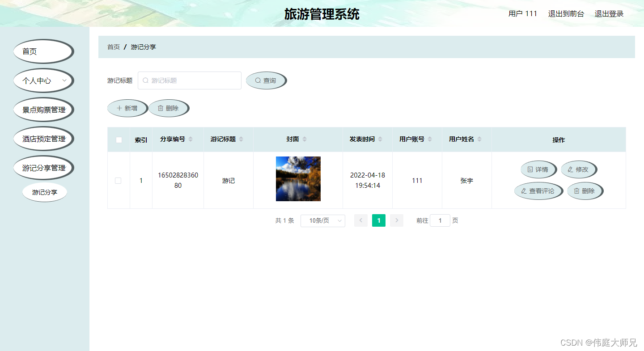
Task: Open 酒店预定管理 in the sidebar
Action: click(43, 139)
